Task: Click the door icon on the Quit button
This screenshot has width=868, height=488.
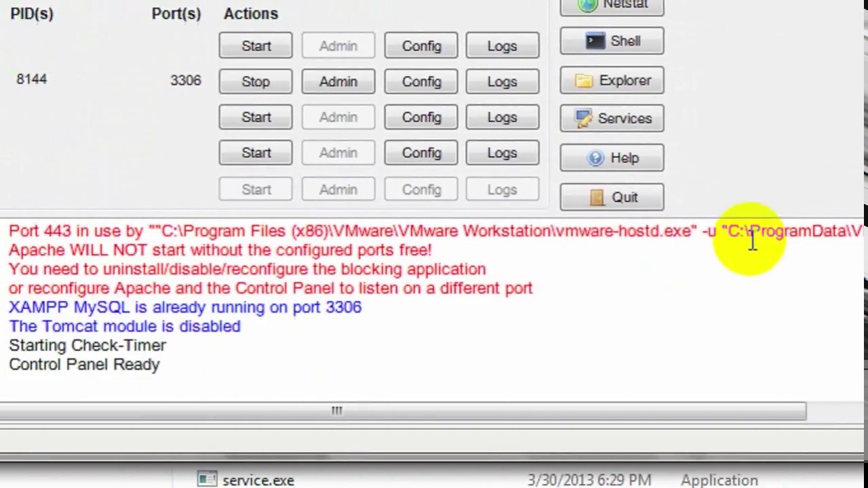Action: coord(597,197)
